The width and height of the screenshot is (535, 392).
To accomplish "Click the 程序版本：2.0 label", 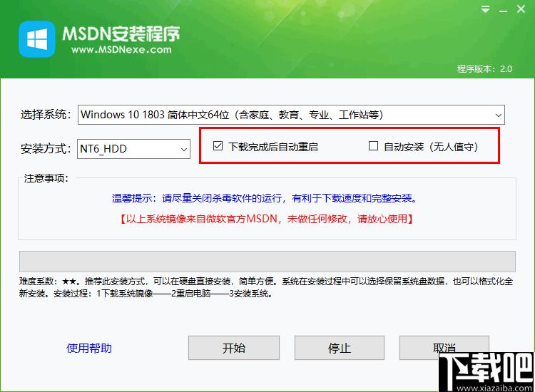I will pos(484,69).
